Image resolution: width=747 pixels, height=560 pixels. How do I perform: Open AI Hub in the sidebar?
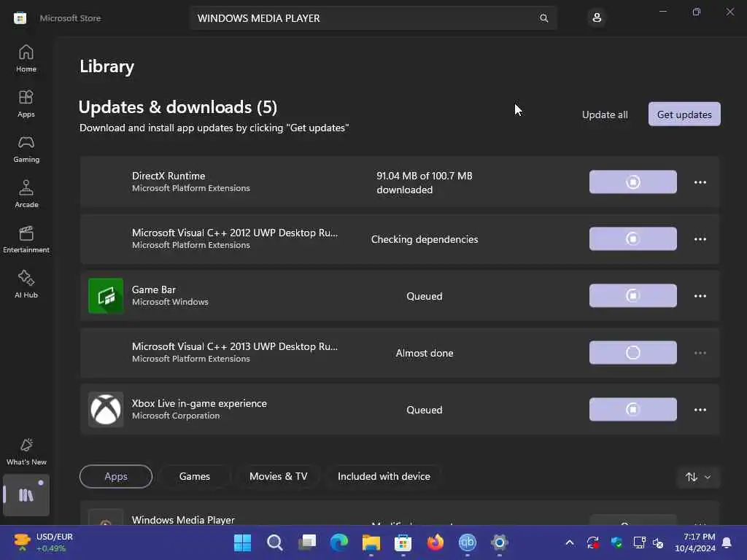pyautogui.click(x=26, y=284)
